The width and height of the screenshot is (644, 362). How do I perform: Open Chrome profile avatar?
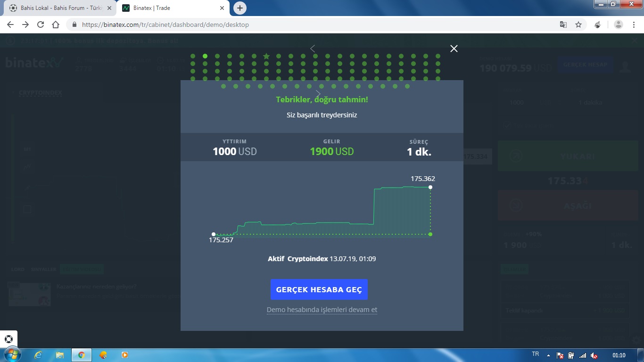[x=619, y=25]
